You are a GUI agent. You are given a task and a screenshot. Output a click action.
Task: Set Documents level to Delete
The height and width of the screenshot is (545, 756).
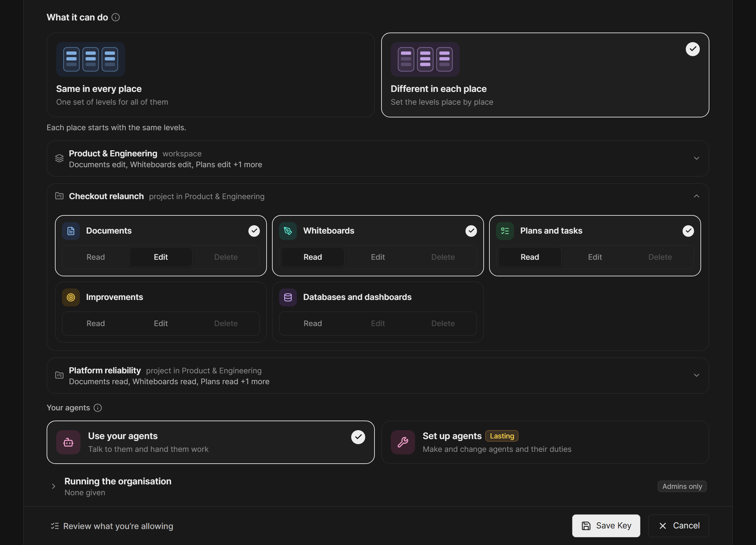226,257
